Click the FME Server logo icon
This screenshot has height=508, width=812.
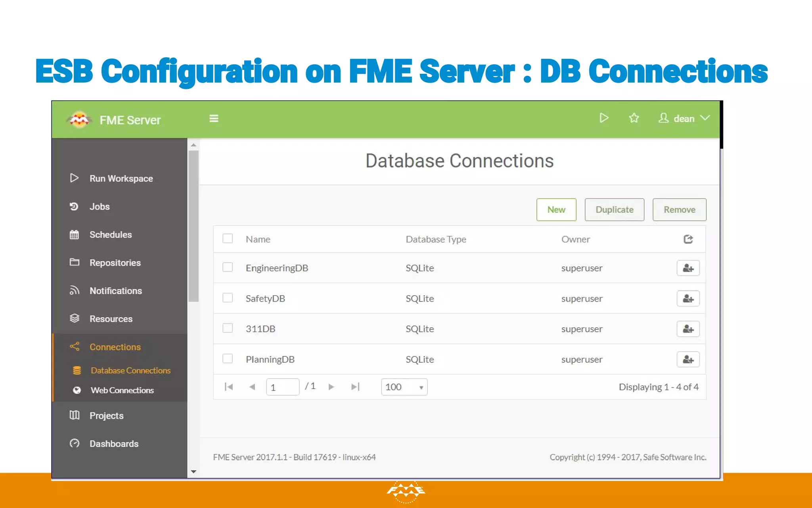79,119
